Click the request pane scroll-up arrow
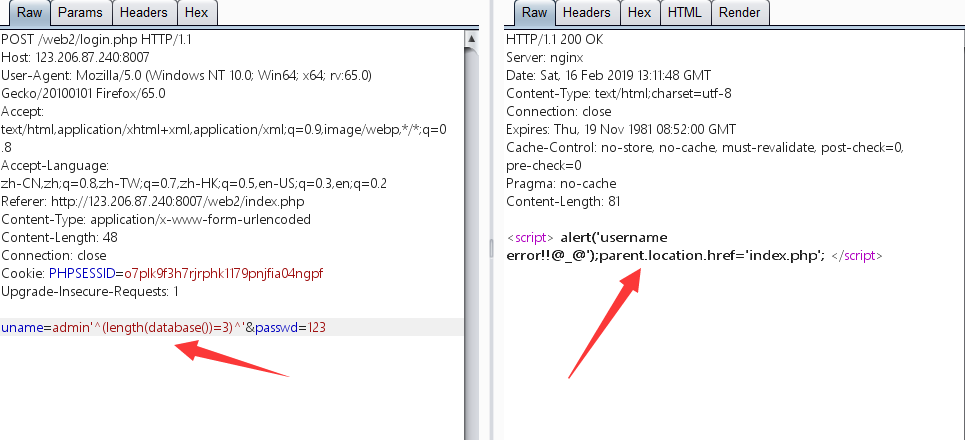 [x=471, y=39]
